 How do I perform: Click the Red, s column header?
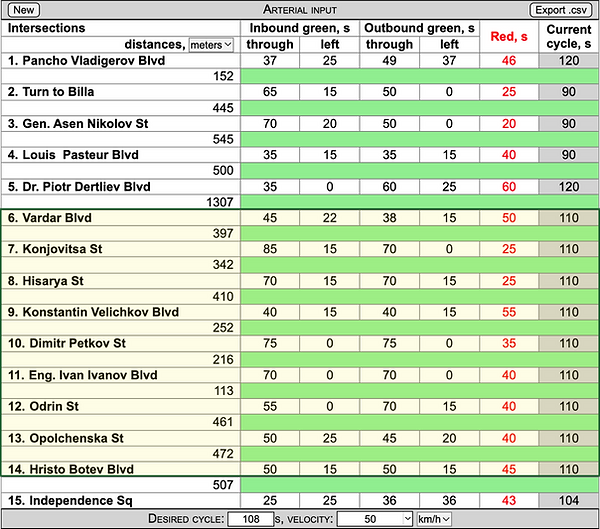509,37
